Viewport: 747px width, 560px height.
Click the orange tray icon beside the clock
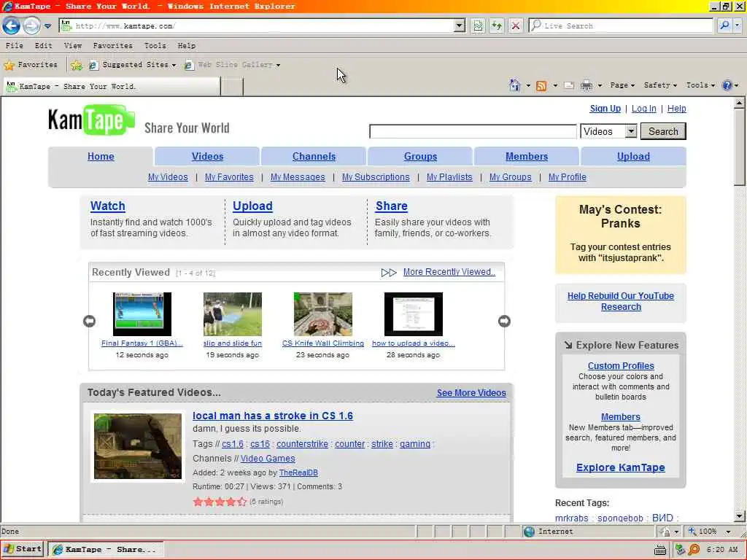pyautogui.click(x=694, y=550)
